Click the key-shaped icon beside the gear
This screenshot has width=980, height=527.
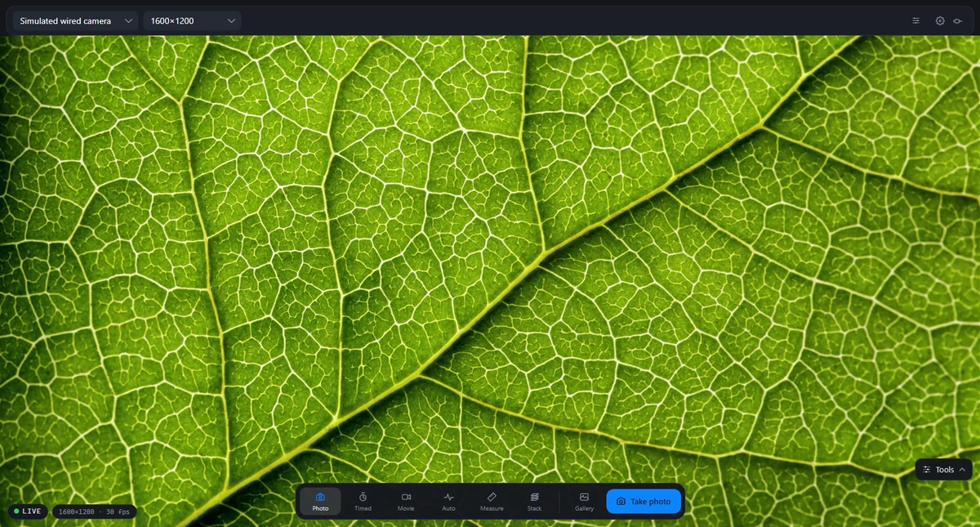point(957,20)
